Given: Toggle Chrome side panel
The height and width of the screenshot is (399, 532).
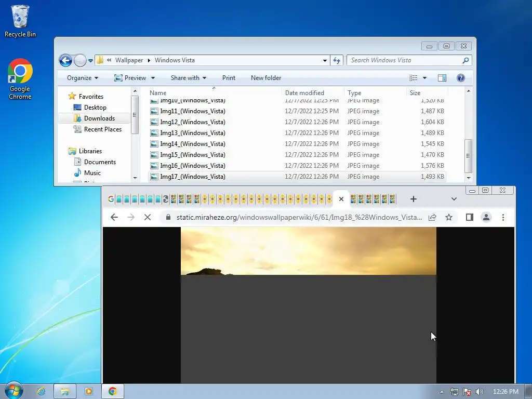Looking at the screenshot, I should [470, 218].
